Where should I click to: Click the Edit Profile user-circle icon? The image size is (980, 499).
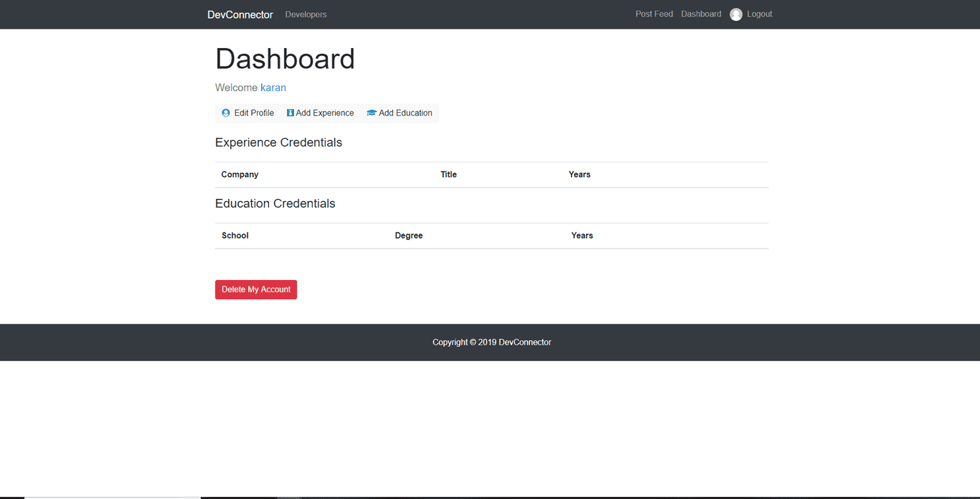tap(226, 113)
